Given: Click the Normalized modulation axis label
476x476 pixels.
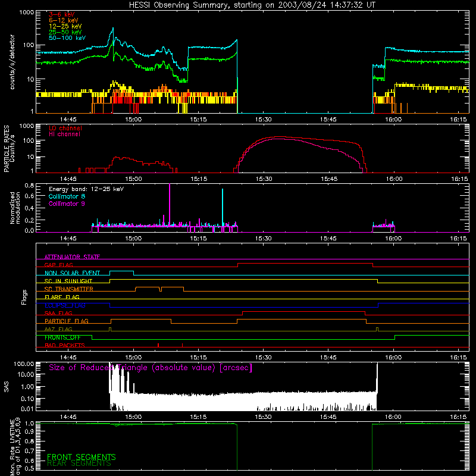Looking at the screenshot, I should pos(15,208).
